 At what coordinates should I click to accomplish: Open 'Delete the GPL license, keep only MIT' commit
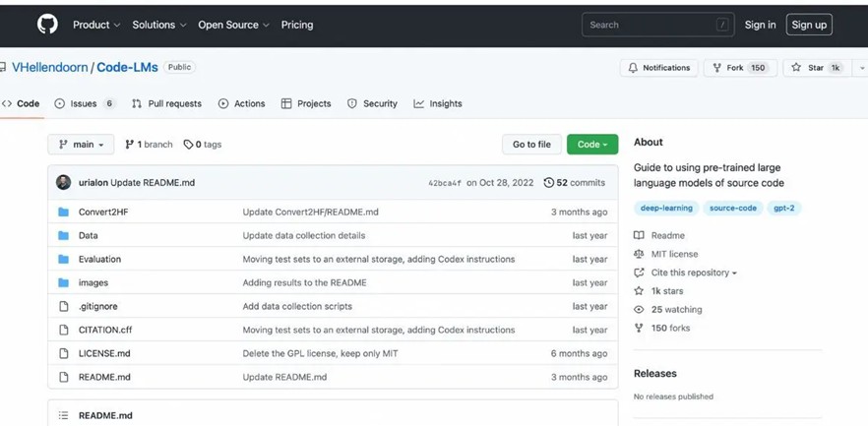point(320,353)
